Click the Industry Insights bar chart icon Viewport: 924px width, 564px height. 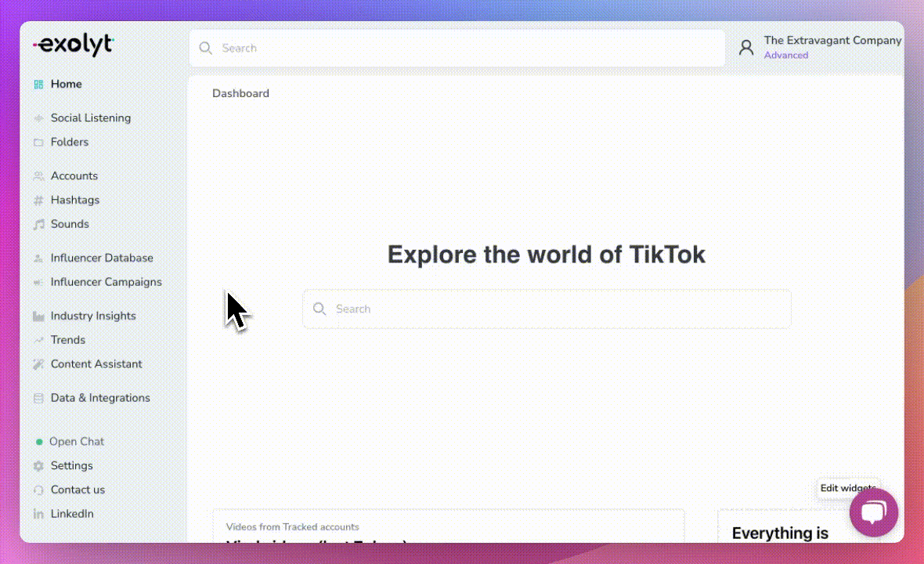(38, 316)
